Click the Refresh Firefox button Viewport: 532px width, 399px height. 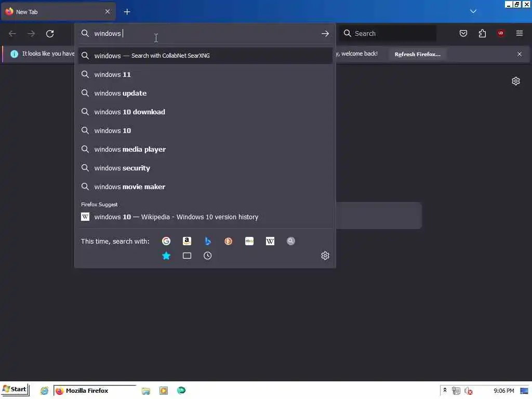pyautogui.click(x=417, y=54)
